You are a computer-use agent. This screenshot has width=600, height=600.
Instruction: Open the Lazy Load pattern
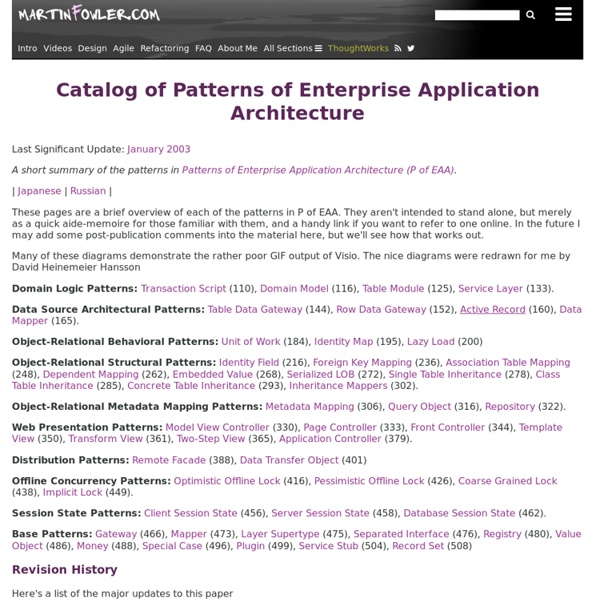point(431,342)
